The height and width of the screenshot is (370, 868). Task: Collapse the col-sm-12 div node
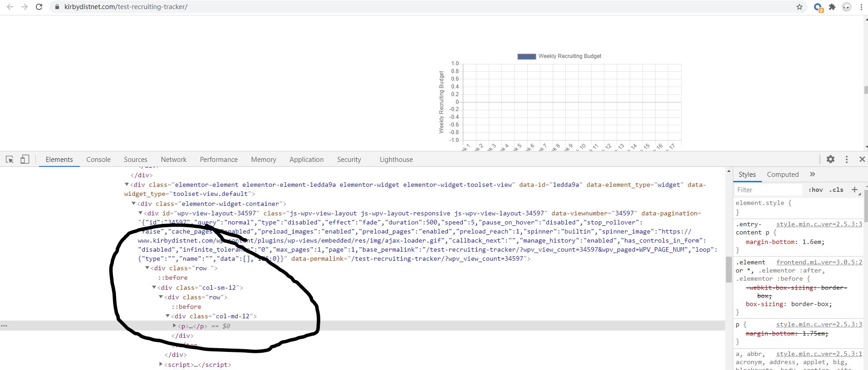(154, 287)
